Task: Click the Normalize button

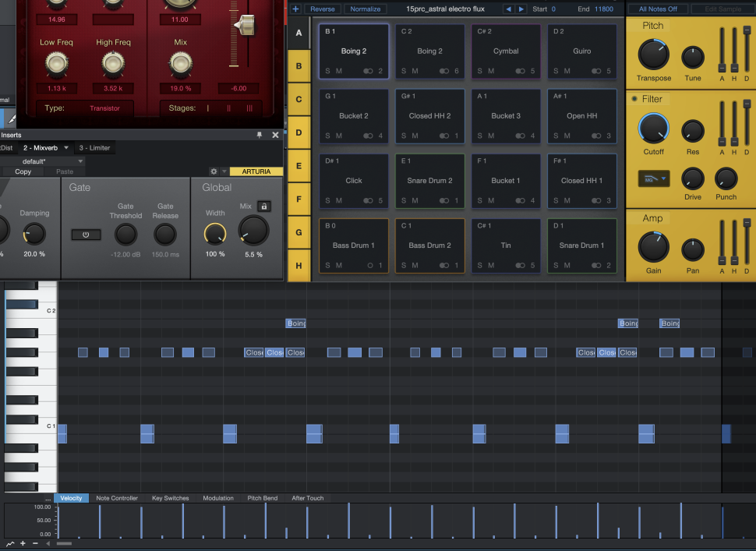Action: tap(365, 9)
